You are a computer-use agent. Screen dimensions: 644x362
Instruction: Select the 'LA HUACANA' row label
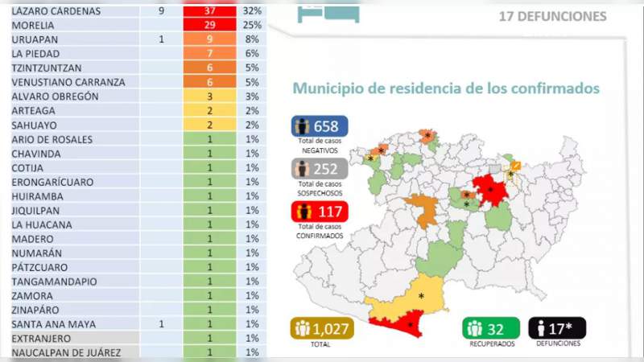point(42,224)
